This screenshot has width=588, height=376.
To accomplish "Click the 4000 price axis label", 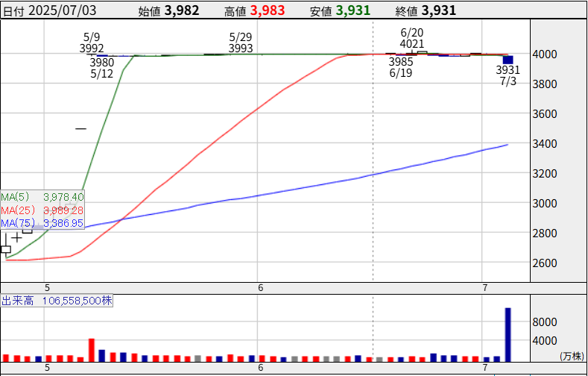I will pos(545,54).
